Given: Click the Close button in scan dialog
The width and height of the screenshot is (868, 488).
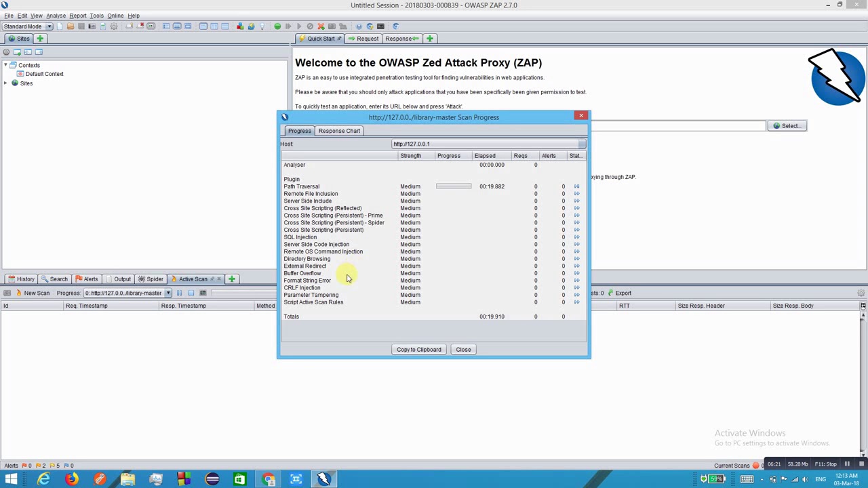Looking at the screenshot, I should click(x=463, y=350).
